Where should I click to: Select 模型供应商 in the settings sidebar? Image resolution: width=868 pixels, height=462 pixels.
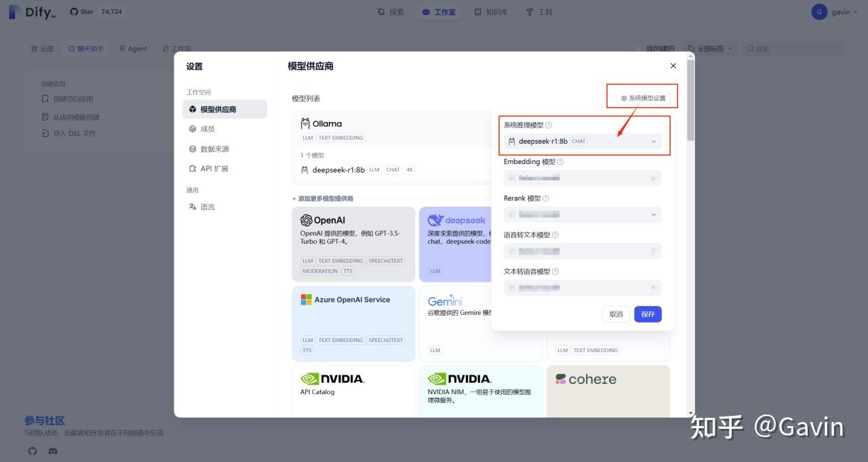coord(220,109)
